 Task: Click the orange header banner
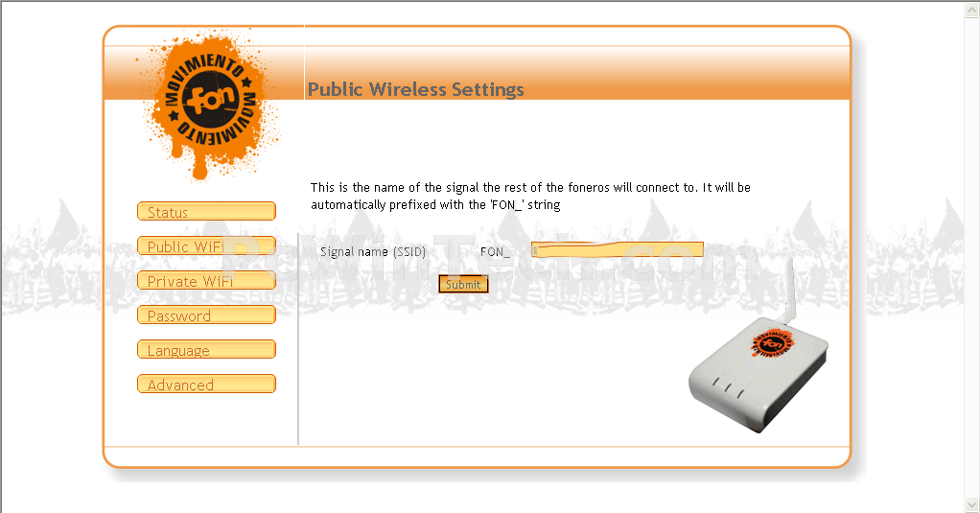point(577,72)
